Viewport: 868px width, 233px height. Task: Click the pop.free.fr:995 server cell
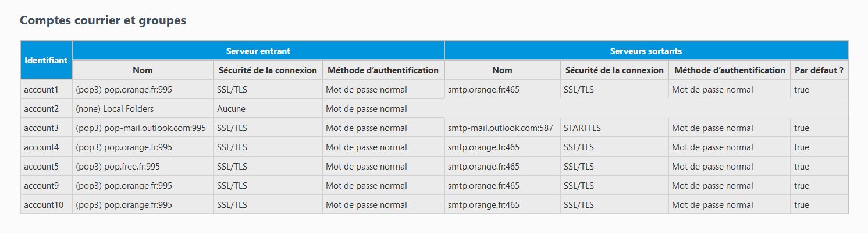tap(118, 167)
